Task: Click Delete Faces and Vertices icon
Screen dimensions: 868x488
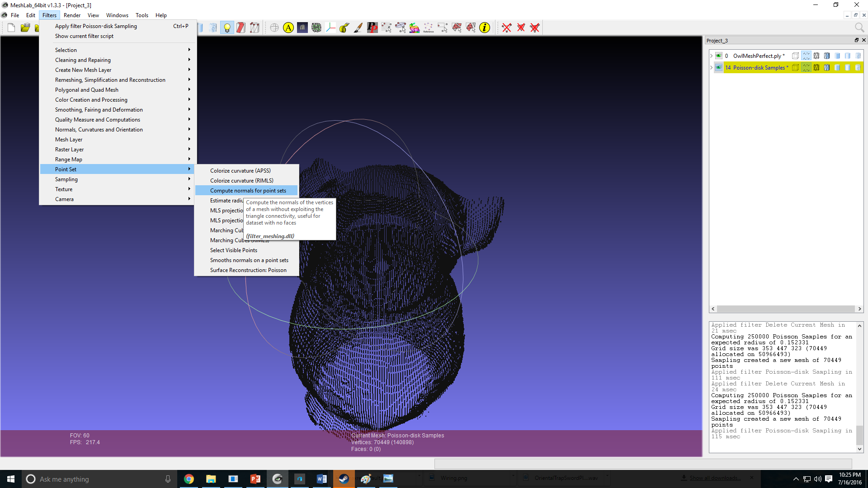Action: [535, 28]
